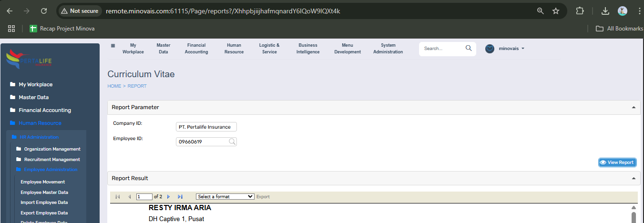Reload the current browser page

tap(44, 10)
